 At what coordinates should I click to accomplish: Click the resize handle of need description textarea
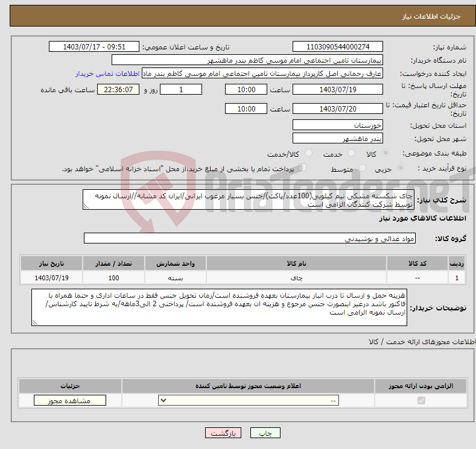(86, 207)
